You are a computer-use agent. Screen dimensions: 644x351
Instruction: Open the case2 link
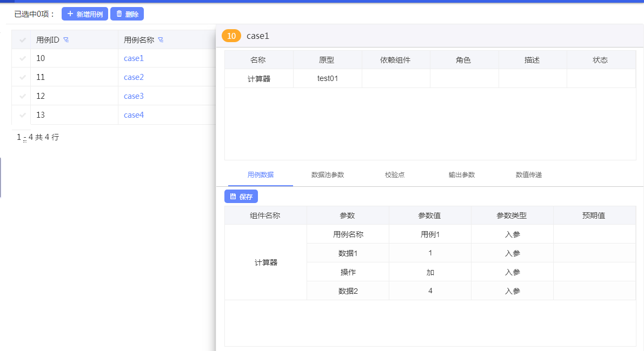pyautogui.click(x=134, y=77)
